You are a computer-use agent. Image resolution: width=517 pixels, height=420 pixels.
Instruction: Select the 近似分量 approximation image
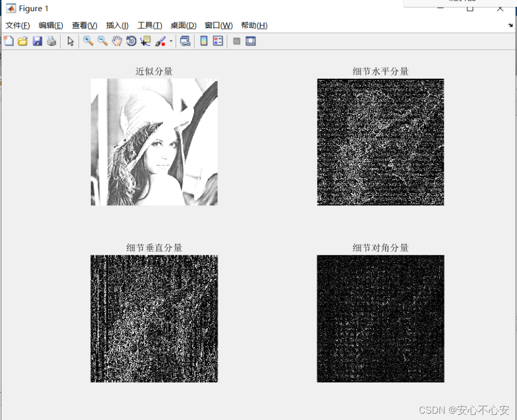click(x=154, y=142)
